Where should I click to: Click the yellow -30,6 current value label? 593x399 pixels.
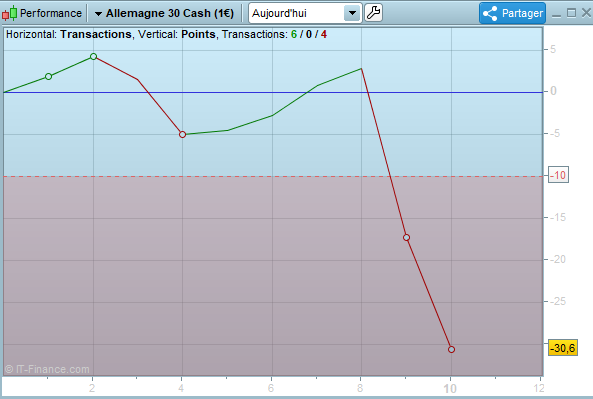(563, 348)
